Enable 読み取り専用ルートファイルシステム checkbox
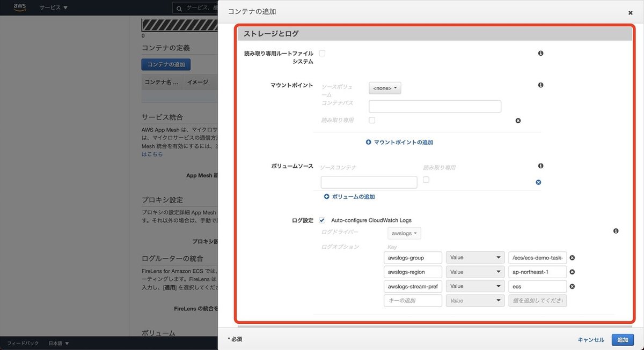Image resolution: width=644 pixels, height=350 pixels. [322, 53]
